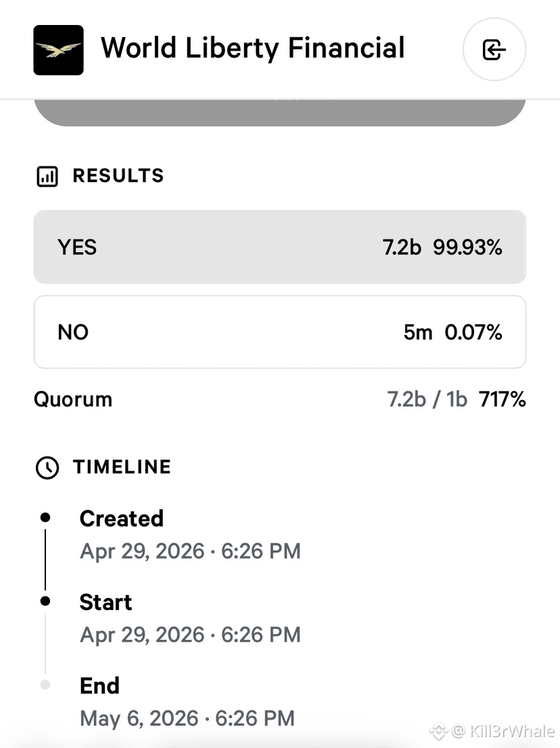
Task: Click the End date May 6, 2026
Action: [x=139, y=718]
